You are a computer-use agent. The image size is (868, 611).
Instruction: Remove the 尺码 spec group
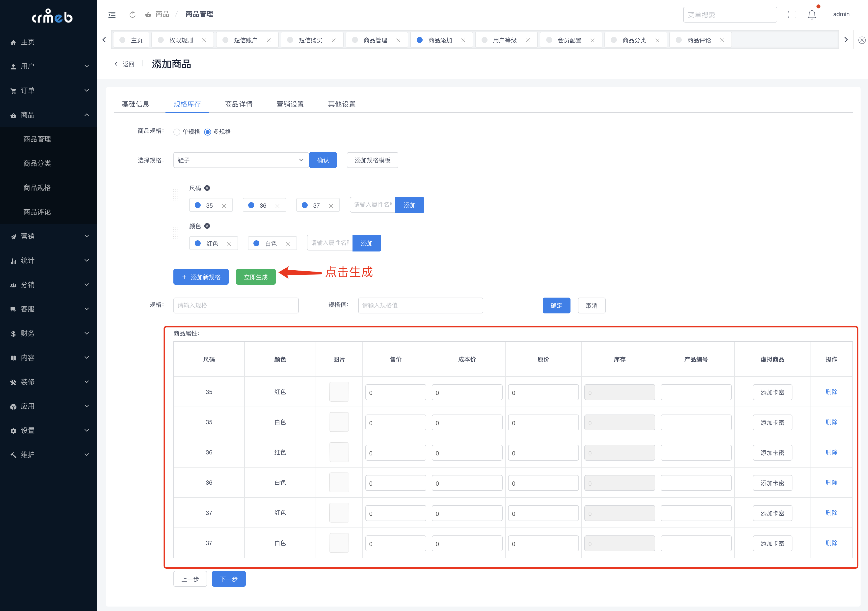(207, 188)
